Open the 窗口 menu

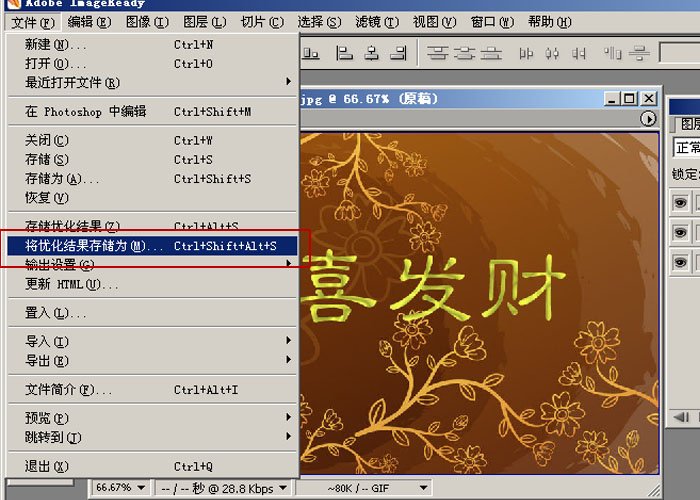[x=492, y=22]
